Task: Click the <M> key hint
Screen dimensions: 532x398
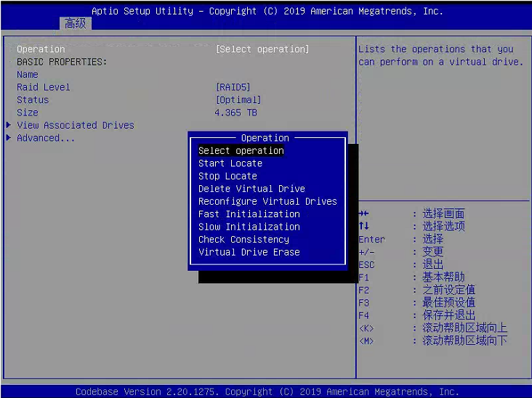Action: pos(366,341)
